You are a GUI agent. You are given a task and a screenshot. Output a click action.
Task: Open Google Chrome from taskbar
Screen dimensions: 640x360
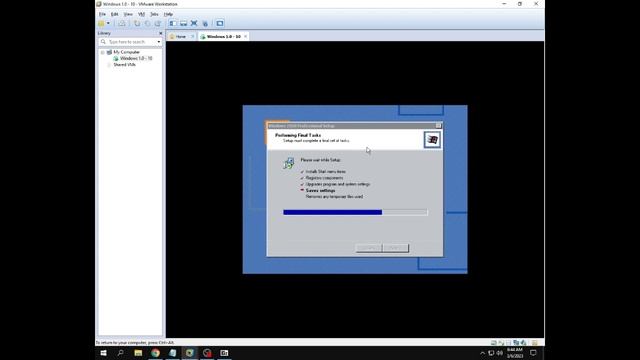click(156, 353)
